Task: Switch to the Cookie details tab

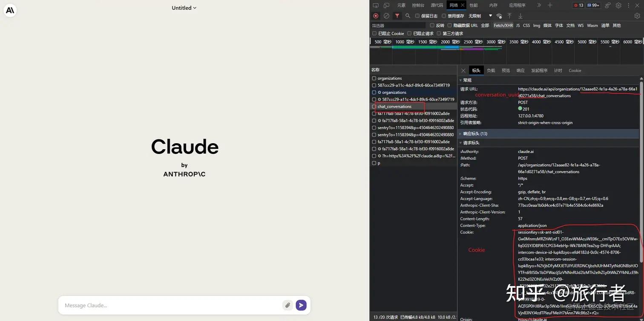Action: coord(575,71)
